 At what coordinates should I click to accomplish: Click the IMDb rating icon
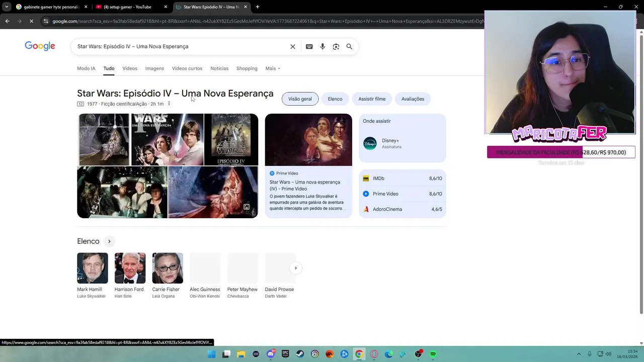[x=366, y=178]
